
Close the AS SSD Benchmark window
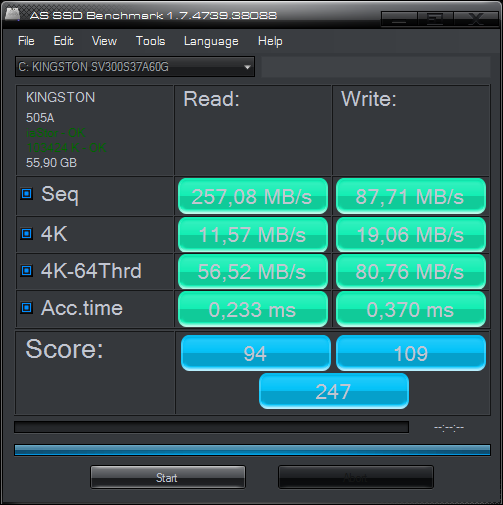476,19
